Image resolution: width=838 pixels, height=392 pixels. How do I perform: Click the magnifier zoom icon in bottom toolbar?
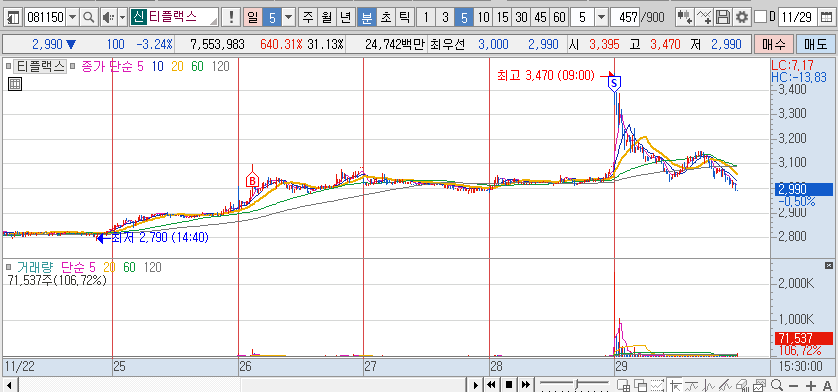click(777, 385)
